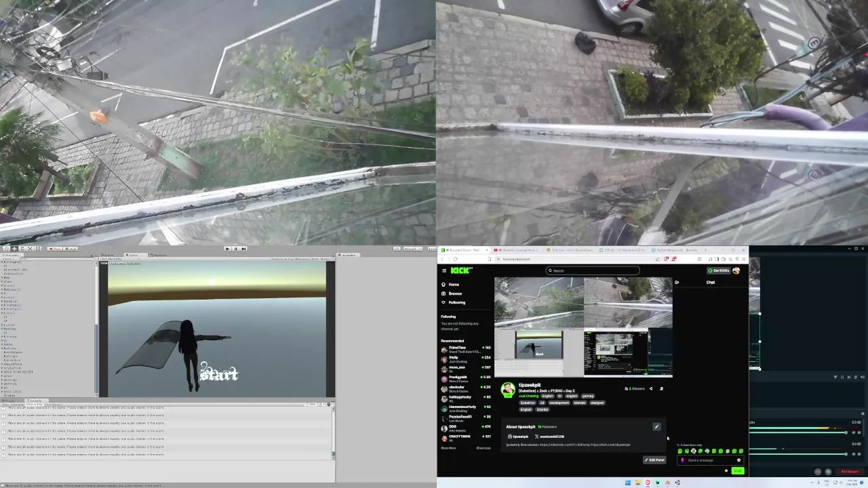Select the Scale tool in Unity toolbar
The image size is (868, 488).
pyautogui.click(x=30, y=249)
